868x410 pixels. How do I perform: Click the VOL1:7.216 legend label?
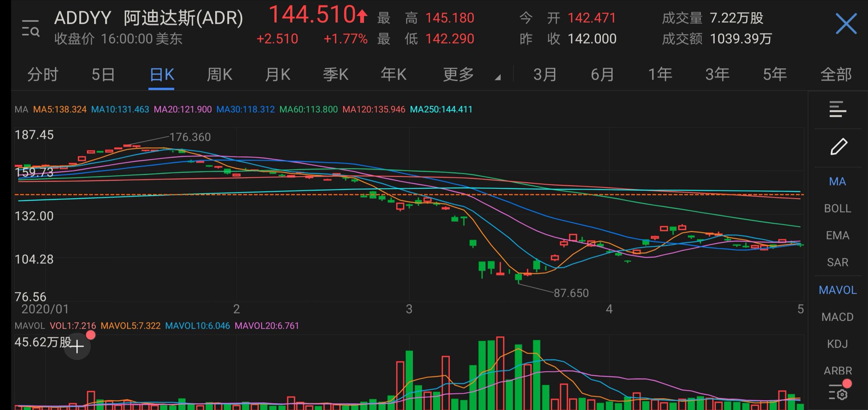tap(73, 326)
